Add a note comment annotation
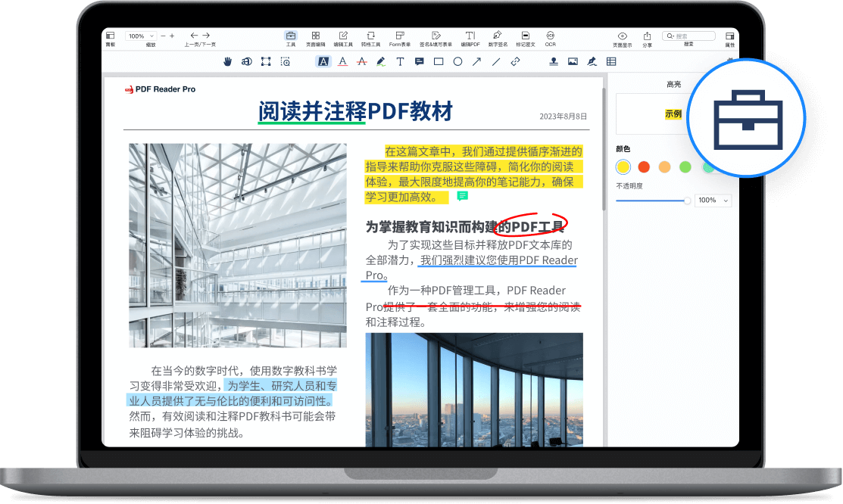 tap(419, 62)
